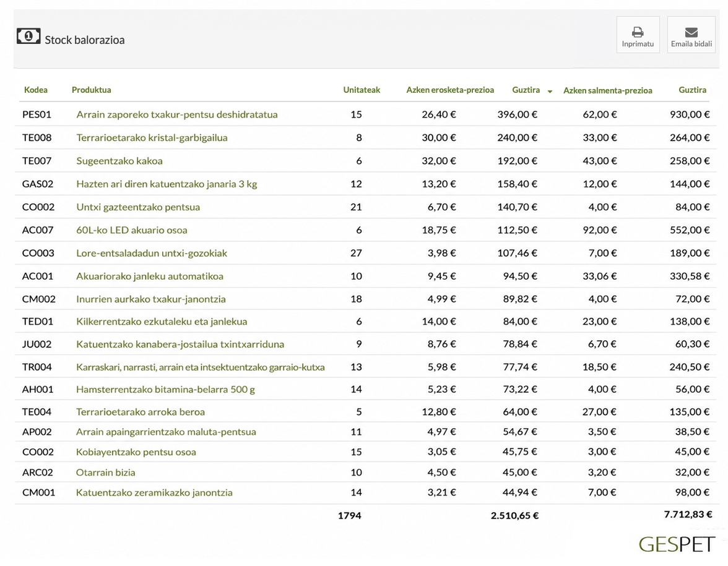Select code JU002 cell

[x=37, y=344]
